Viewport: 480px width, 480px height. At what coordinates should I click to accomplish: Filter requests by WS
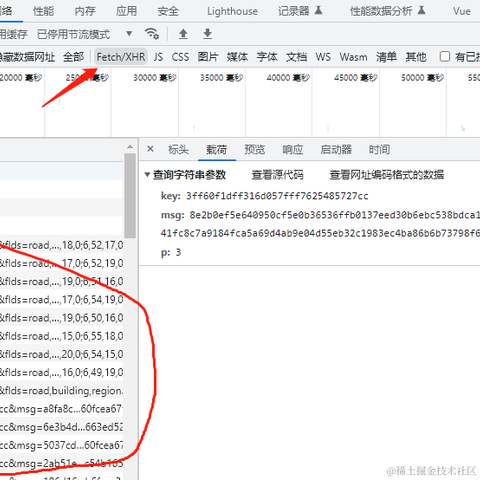[323, 57]
